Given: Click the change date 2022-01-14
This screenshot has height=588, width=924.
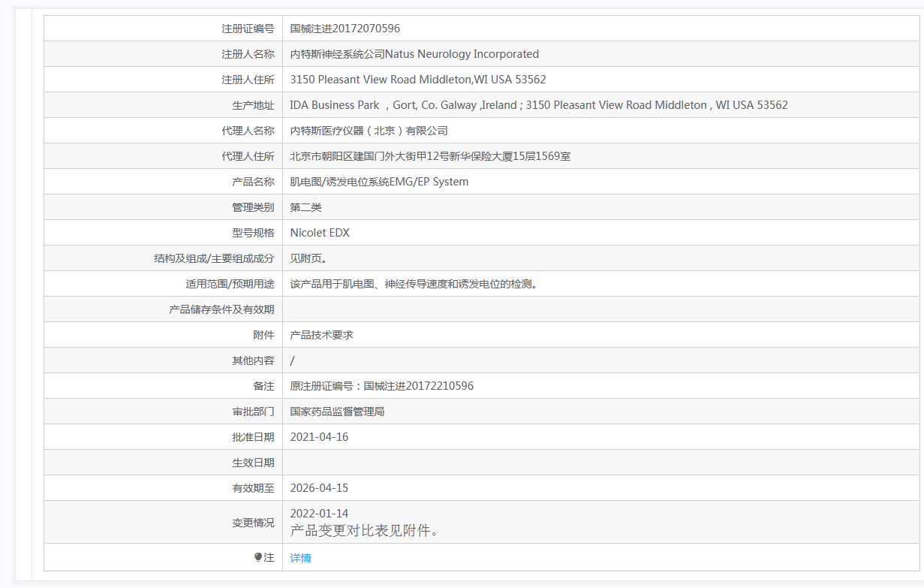Looking at the screenshot, I should [x=319, y=514].
